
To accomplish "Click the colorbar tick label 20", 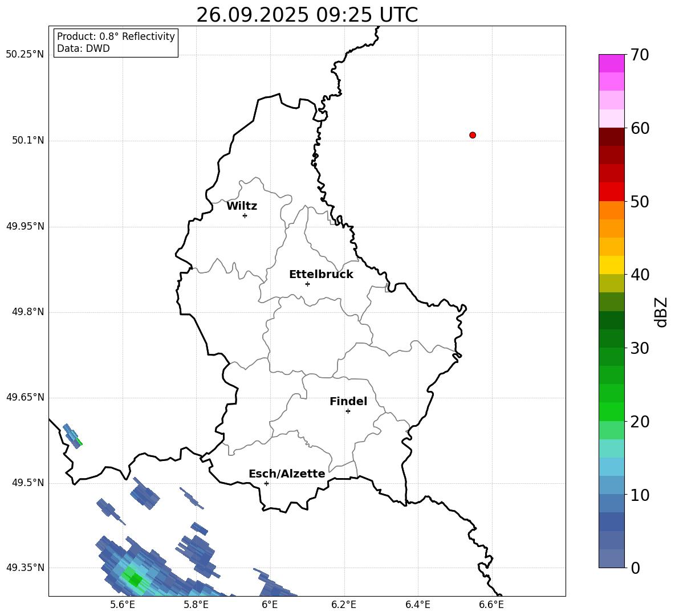I will (x=640, y=422).
